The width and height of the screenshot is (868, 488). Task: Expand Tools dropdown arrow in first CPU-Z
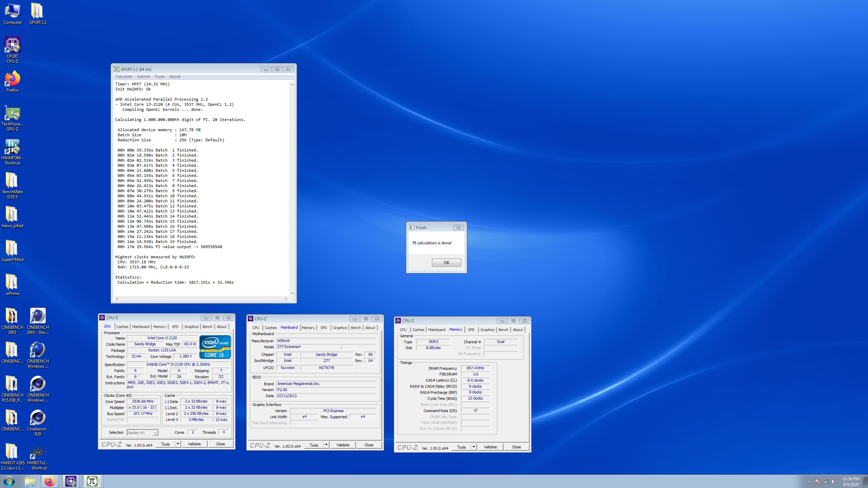tap(177, 444)
